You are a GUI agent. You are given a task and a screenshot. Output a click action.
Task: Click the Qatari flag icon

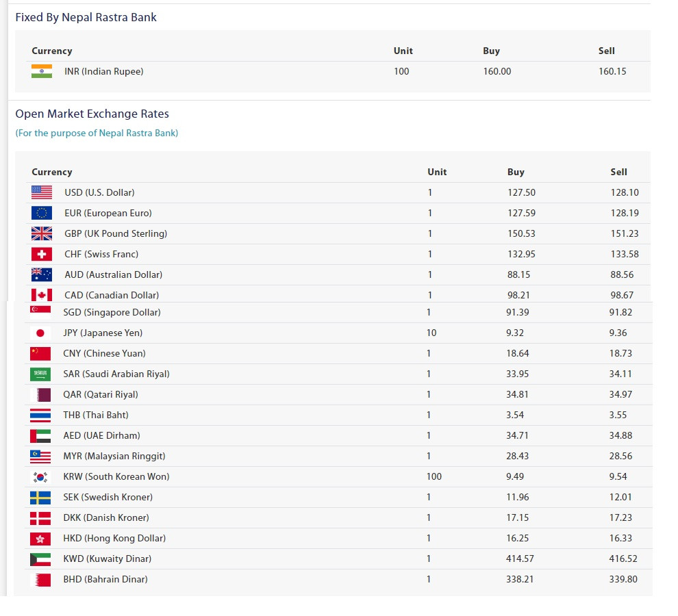click(x=40, y=395)
